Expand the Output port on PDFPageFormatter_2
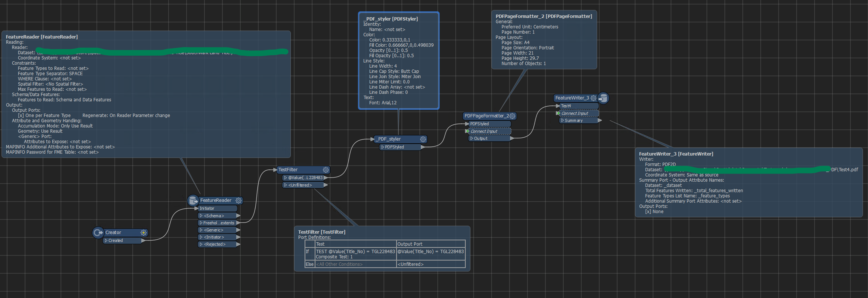This screenshot has width=868, height=298. click(x=472, y=139)
